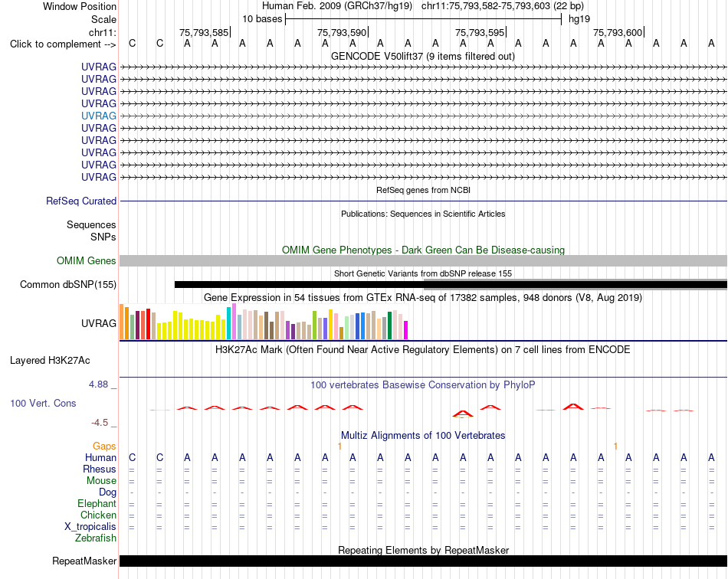Viewport: 728px width, 579px height.
Task: Click the Common dbSNP(155) track label
Action: 67,284
